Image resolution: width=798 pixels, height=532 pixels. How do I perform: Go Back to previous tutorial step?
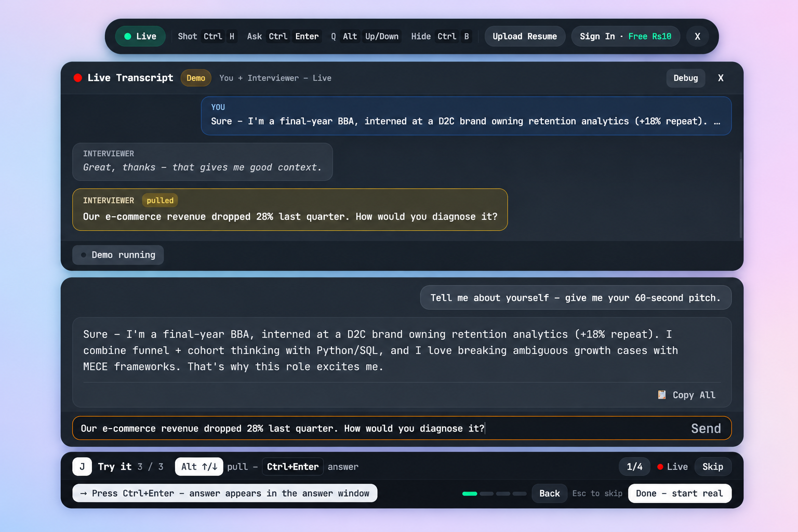point(550,494)
